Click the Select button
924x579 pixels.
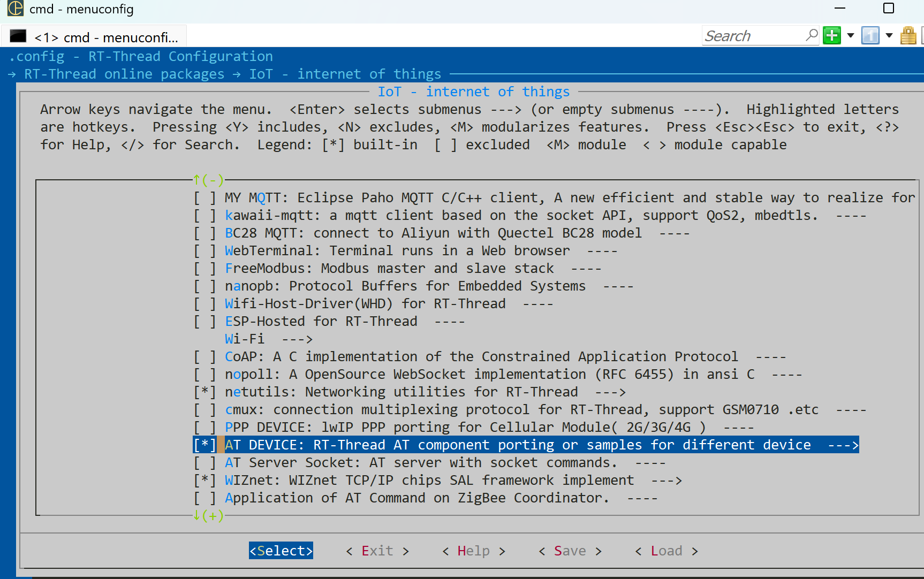click(x=281, y=551)
